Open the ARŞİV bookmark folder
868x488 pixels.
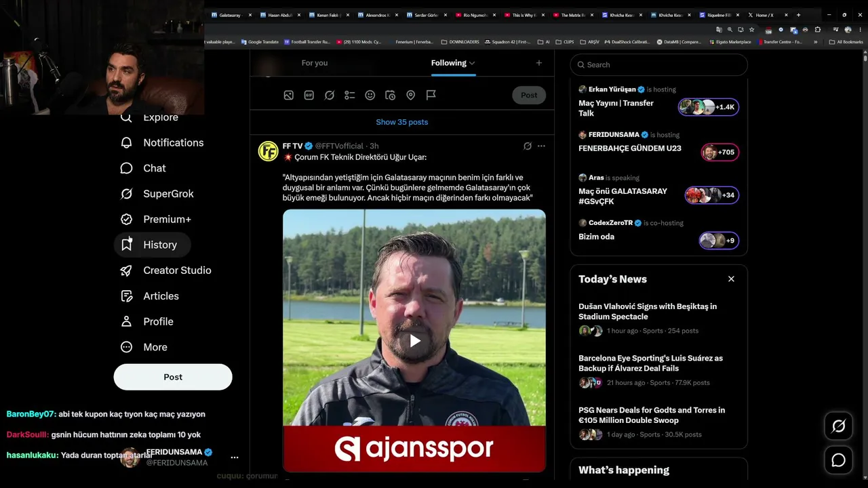590,42
